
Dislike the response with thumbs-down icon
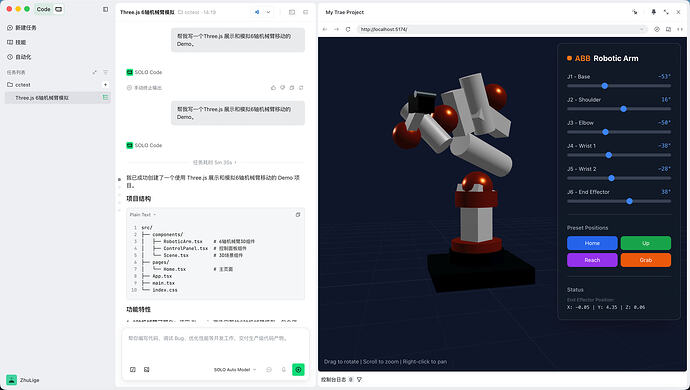pyautogui.click(x=283, y=88)
